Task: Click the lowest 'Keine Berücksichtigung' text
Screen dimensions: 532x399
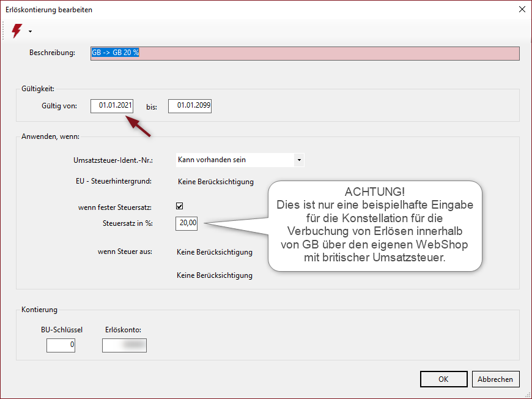Action: [215, 275]
